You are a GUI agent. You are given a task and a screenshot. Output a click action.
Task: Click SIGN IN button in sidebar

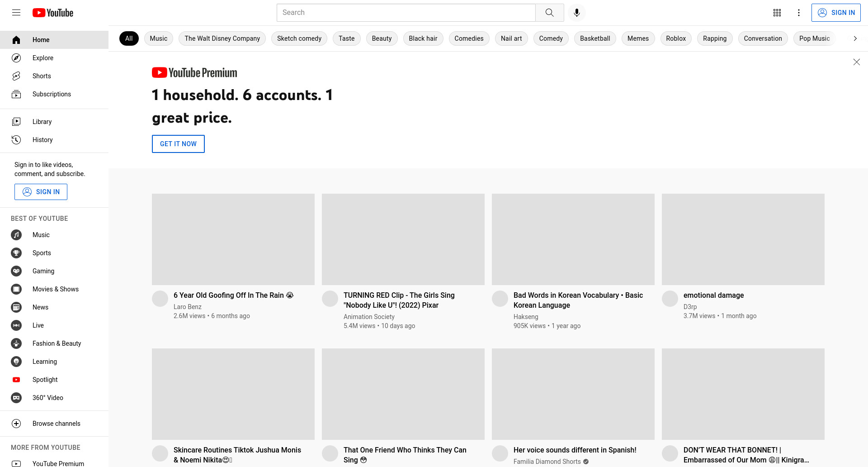(x=41, y=192)
